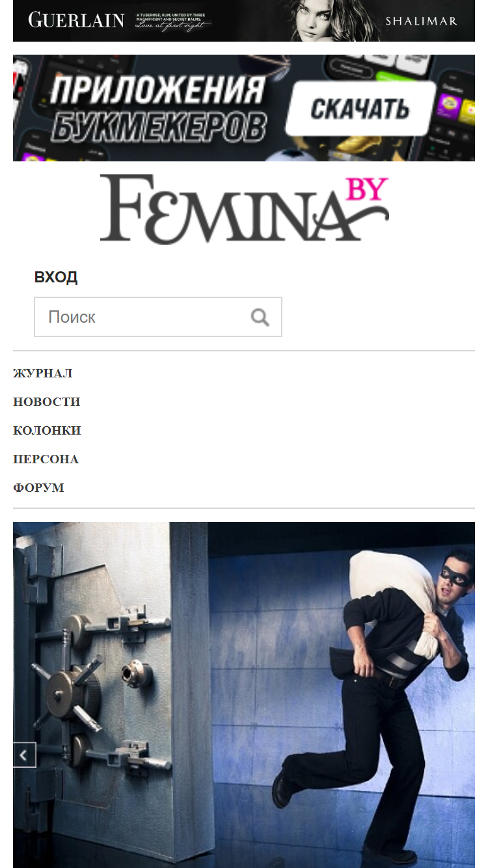Open the Femina logo homepage link

point(244,209)
